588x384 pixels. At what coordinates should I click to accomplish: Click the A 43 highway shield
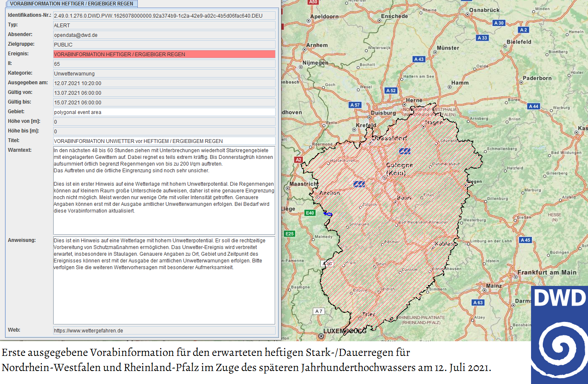[419, 59]
